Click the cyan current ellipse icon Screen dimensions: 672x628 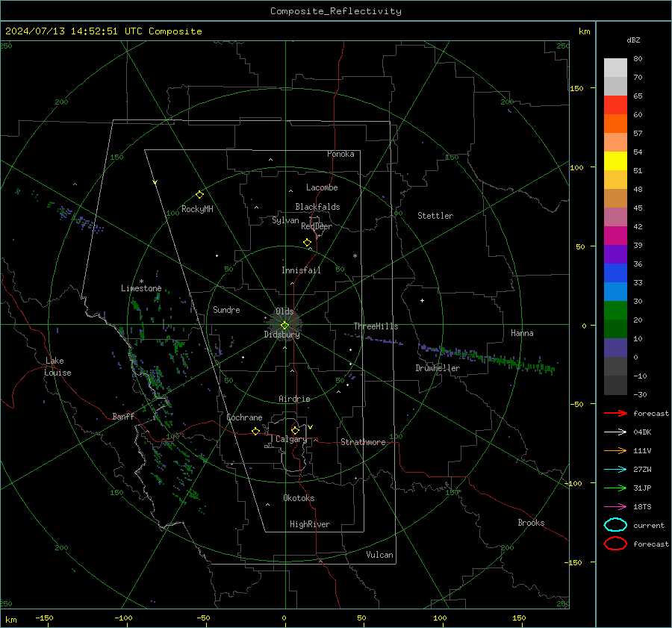[x=615, y=525]
